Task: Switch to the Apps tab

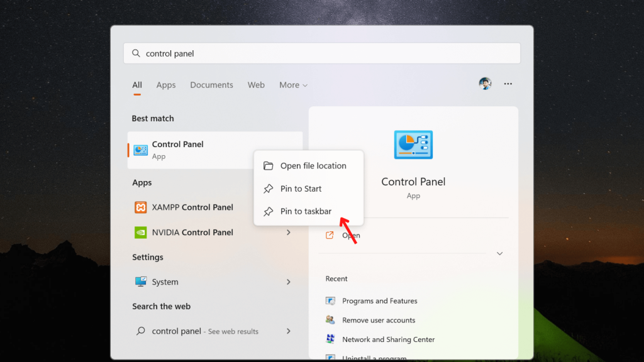Action: [166, 85]
